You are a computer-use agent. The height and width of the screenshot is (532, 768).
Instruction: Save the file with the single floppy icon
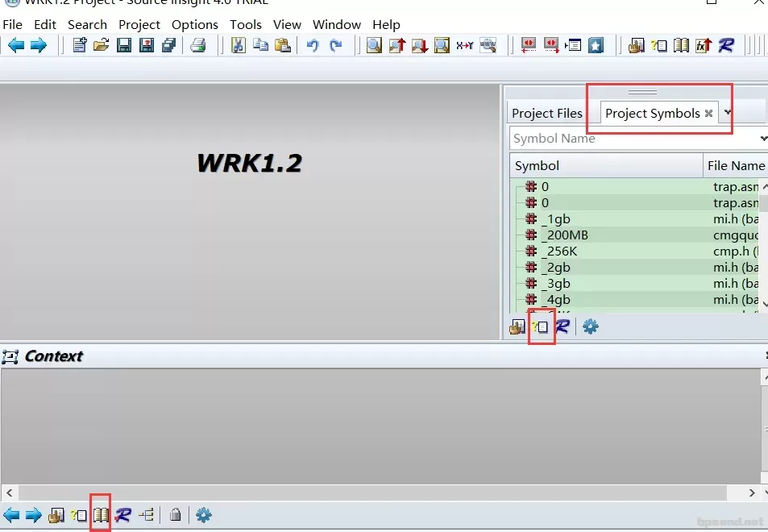(x=124, y=46)
